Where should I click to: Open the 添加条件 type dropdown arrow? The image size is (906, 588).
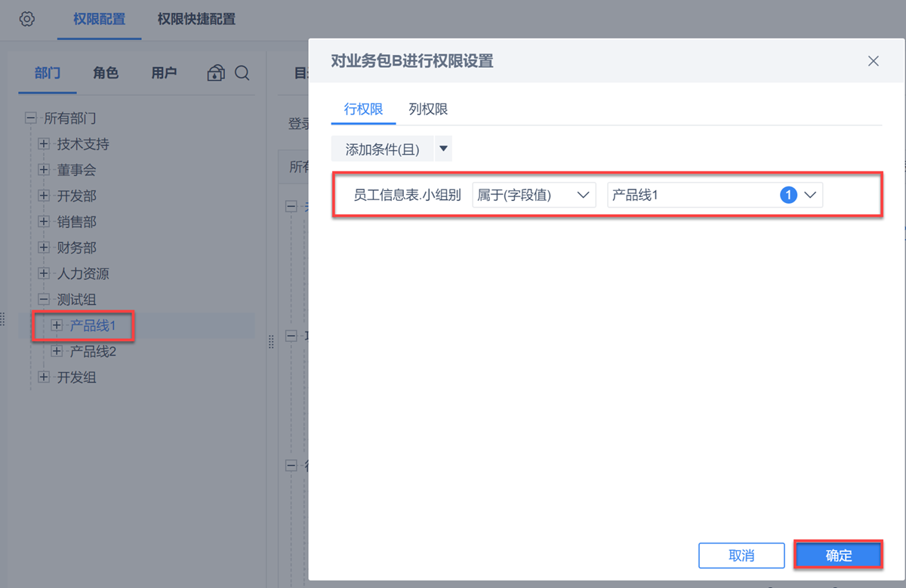pyautogui.click(x=444, y=149)
